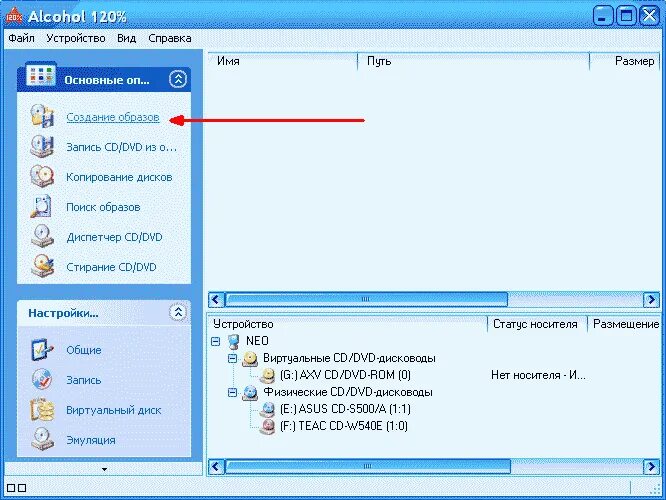The image size is (666, 500).
Task: Collapse the Основные операции panel
Action: (x=178, y=79)
